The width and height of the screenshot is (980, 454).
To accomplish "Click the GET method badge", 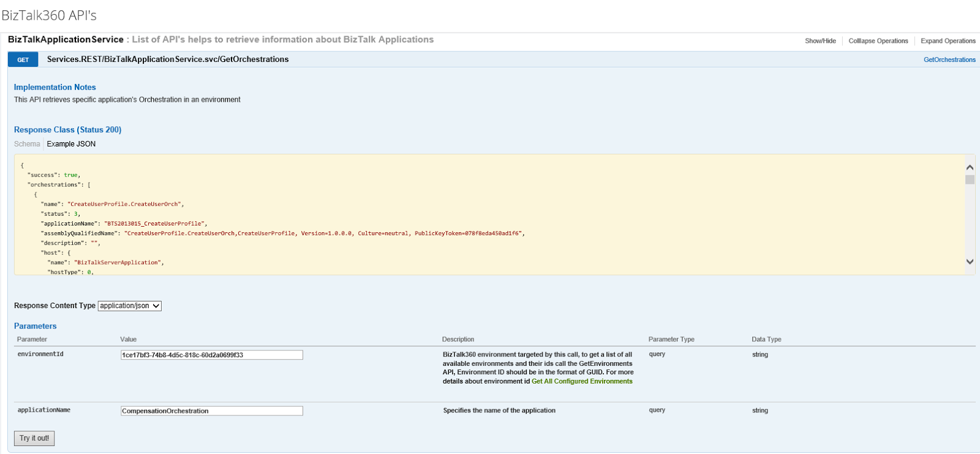I will tap(23, 59).
